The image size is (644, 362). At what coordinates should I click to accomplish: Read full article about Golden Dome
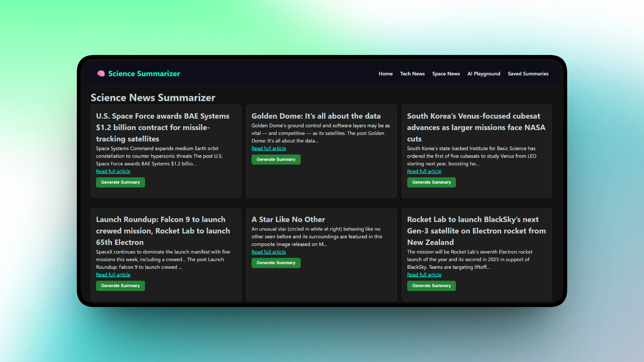click(x=269, y=148)
